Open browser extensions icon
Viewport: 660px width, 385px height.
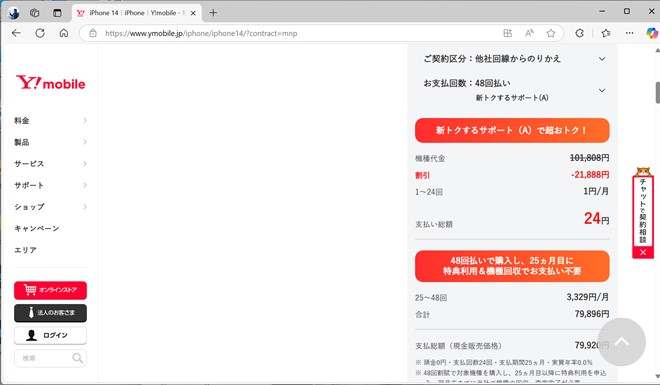pos(580,33)
